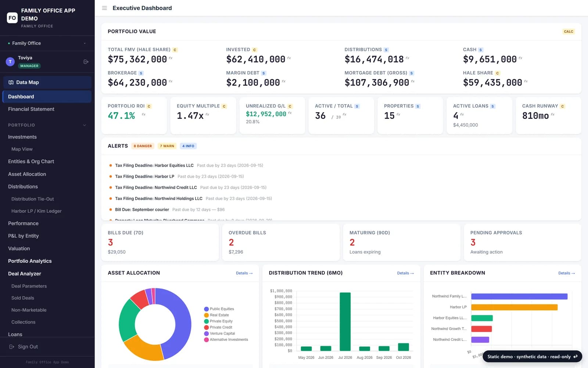
Task: Click the S badge next to Distributions
Action: click(386, 50)
